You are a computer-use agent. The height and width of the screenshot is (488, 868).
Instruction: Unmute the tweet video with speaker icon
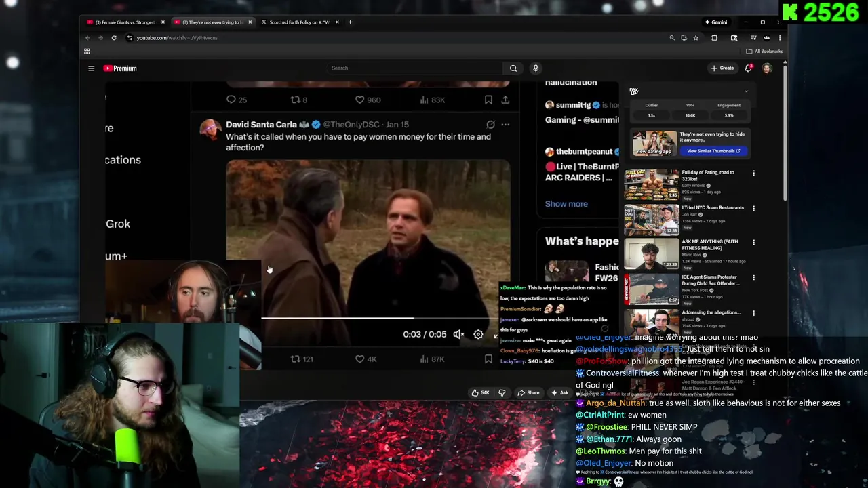point(459,335)
